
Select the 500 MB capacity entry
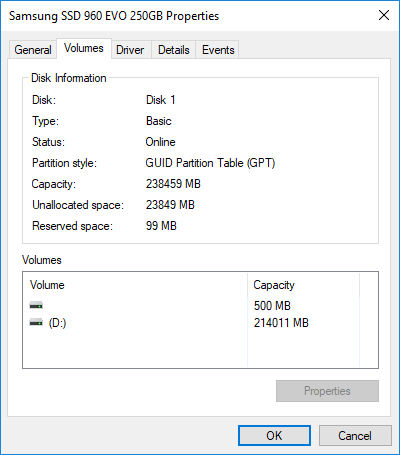(x=272, y=306)
